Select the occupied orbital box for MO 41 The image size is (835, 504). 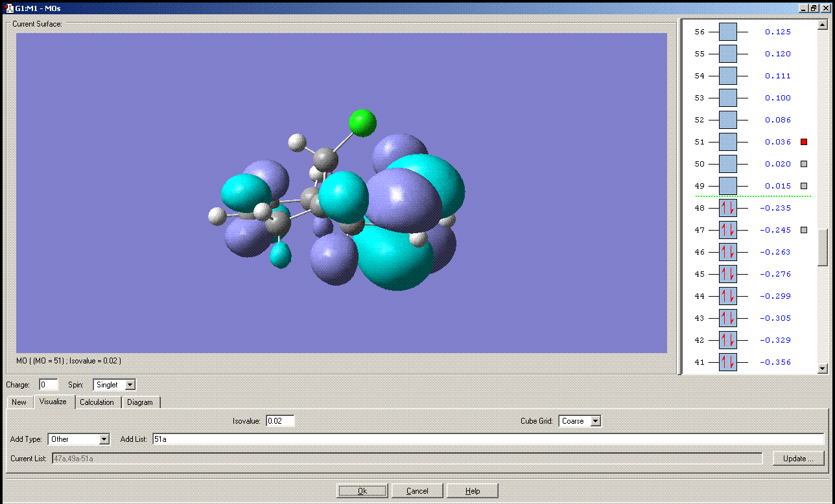(728, 362)
